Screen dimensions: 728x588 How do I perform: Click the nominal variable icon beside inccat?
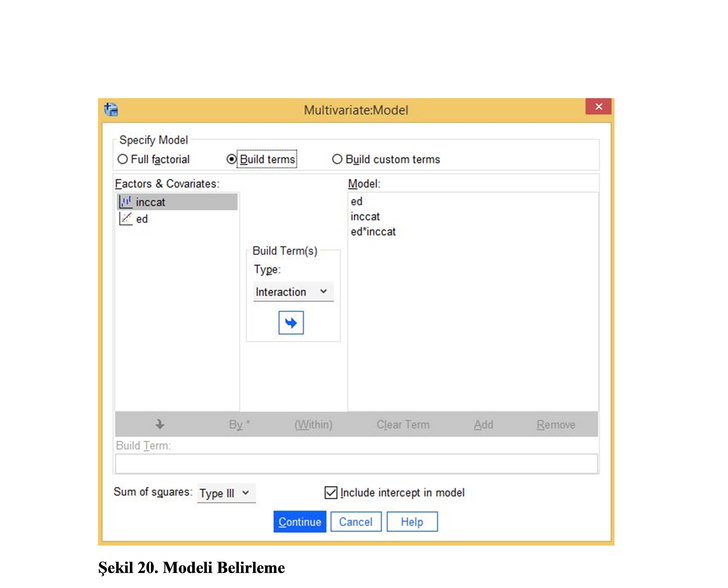(126, 202)
